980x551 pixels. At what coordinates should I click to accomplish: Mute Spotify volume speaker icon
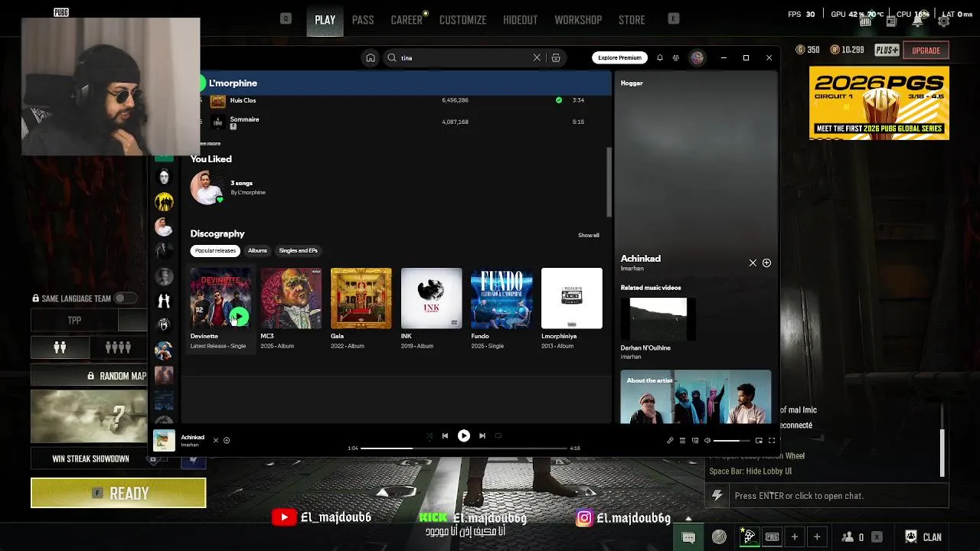pyautogui.click(x=707, y=440)
